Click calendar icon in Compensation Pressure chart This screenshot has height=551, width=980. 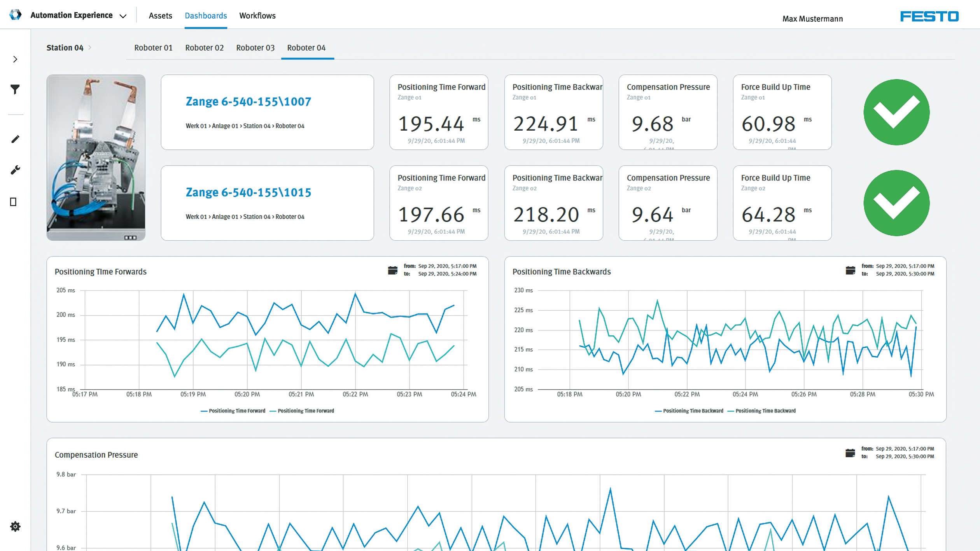850,453
